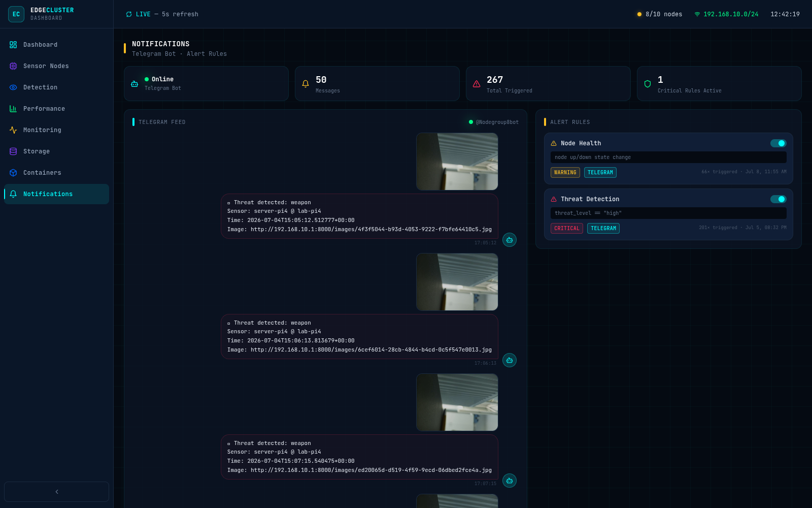Screen dimensions: 812x508
Task: Open the image thumbnail above the 15:06:13 message
Action: point(457,282)
